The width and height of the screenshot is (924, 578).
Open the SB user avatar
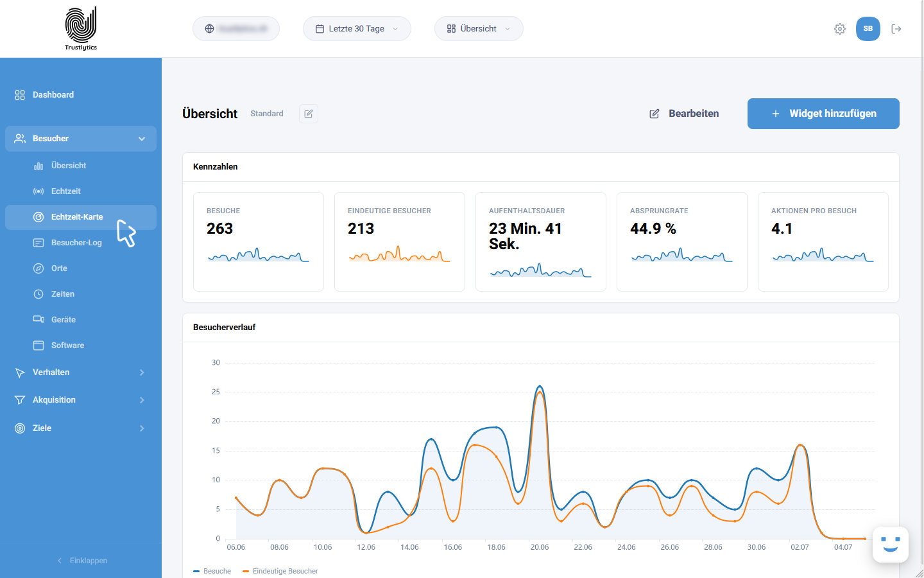click(x=868, y=29)
